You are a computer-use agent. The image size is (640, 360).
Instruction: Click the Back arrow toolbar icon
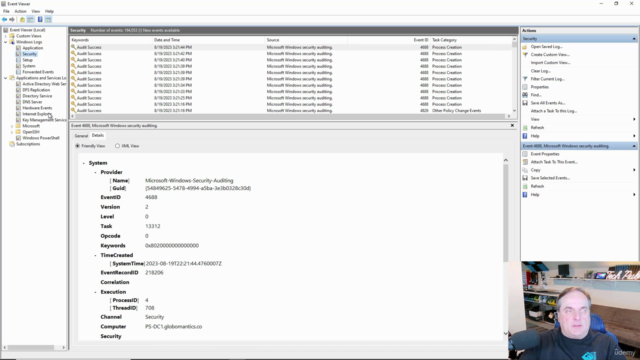(x=4, y=20)
